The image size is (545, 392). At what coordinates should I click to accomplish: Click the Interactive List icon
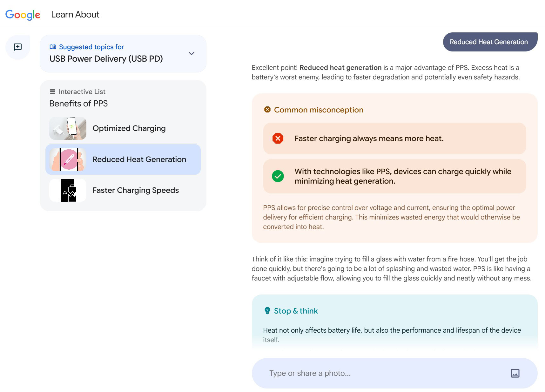tap(52, 92)
